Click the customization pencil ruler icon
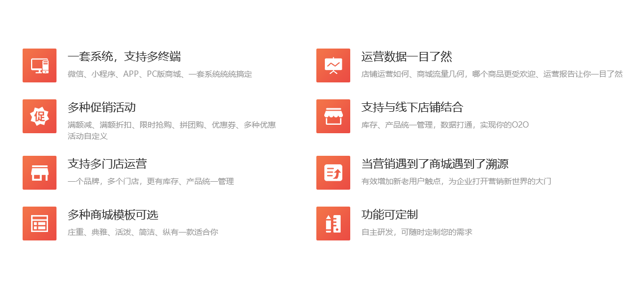This screenshot has width=644, height=289. (333, 224)
